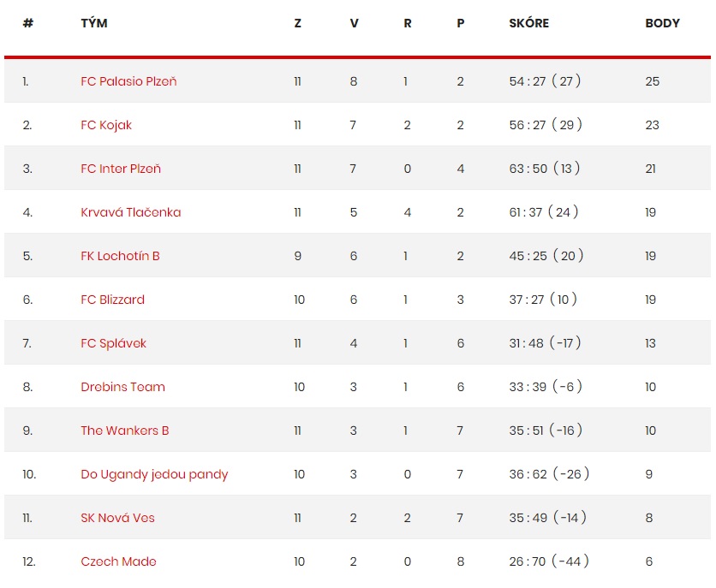Image resolution: width=716 pixels, height=588 pixels.
Task: Click the Z matches column header
Action: (x=298, y=23)
